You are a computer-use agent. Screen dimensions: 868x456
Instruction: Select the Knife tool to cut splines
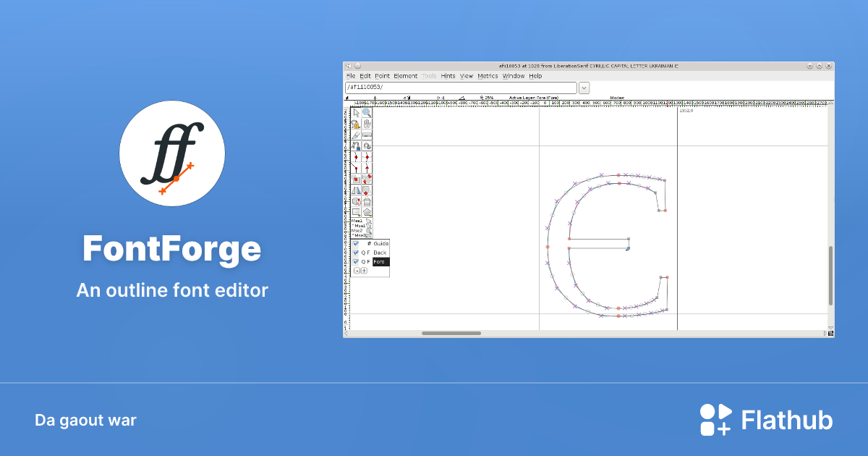(x=355, y=135)
